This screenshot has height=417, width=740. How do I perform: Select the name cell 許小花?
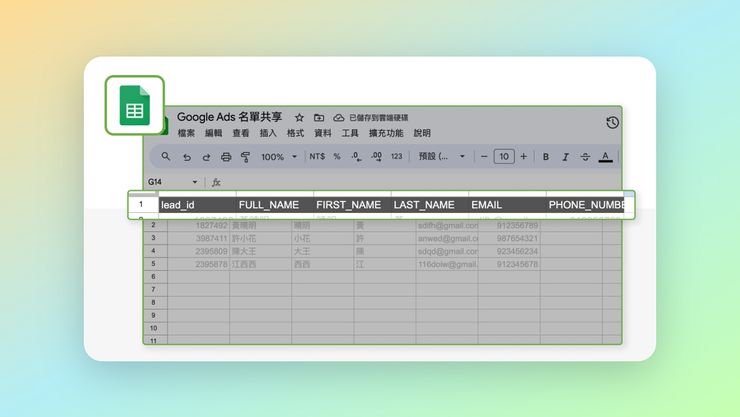[x=261, y=238]
